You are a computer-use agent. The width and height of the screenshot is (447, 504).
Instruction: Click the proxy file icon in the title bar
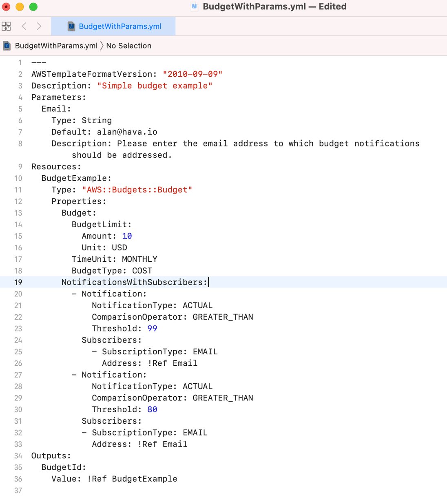pyautogui.click(x=194, y=7)
